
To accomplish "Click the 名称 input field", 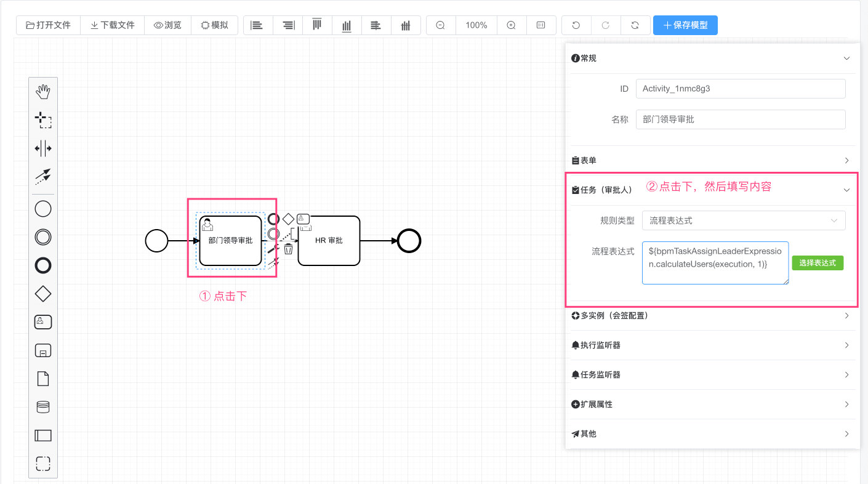I will click(x=740, y=119).
